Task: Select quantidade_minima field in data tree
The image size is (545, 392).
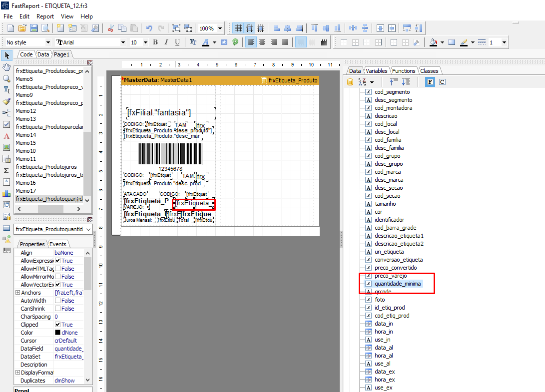Action: point(398,284)
